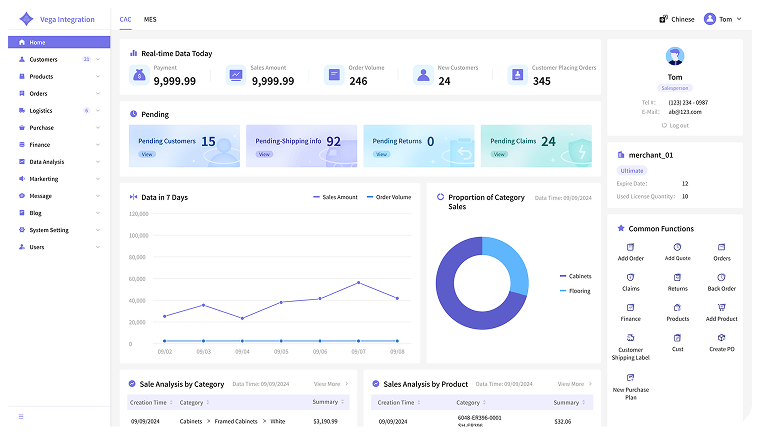This screenshot has width=760, height=434.
Task: Click the ab@123.com email text
Action: coord(685,112)
